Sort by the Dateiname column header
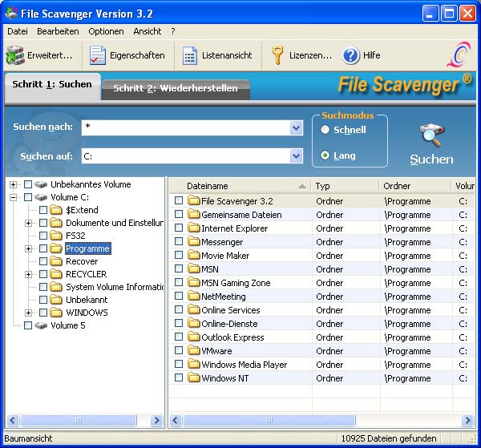481x448 pixels. [240, 186]
